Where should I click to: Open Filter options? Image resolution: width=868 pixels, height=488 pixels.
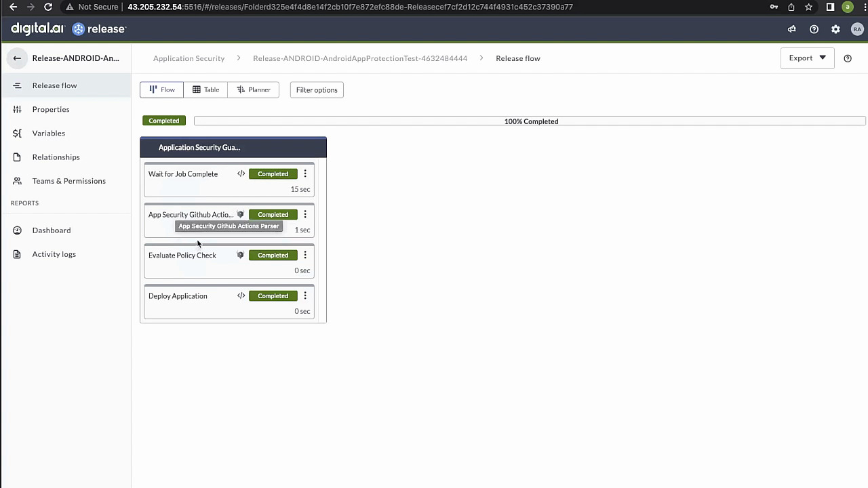[317, 89]
